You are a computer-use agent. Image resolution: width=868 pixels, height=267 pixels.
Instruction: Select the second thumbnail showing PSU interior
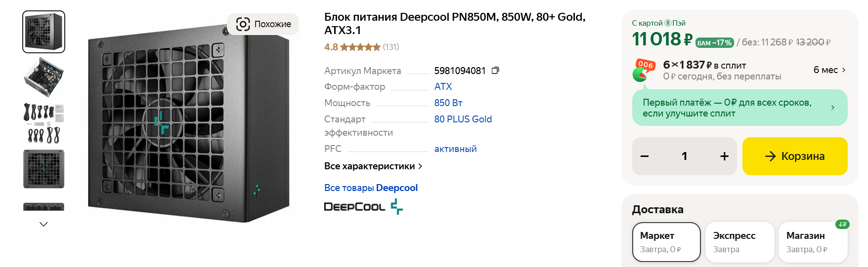tap(44, 77)
